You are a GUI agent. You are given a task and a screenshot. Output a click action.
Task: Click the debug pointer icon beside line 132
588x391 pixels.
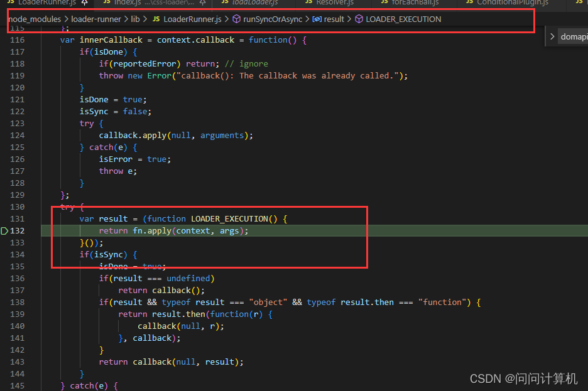click(x=4, y=231)
